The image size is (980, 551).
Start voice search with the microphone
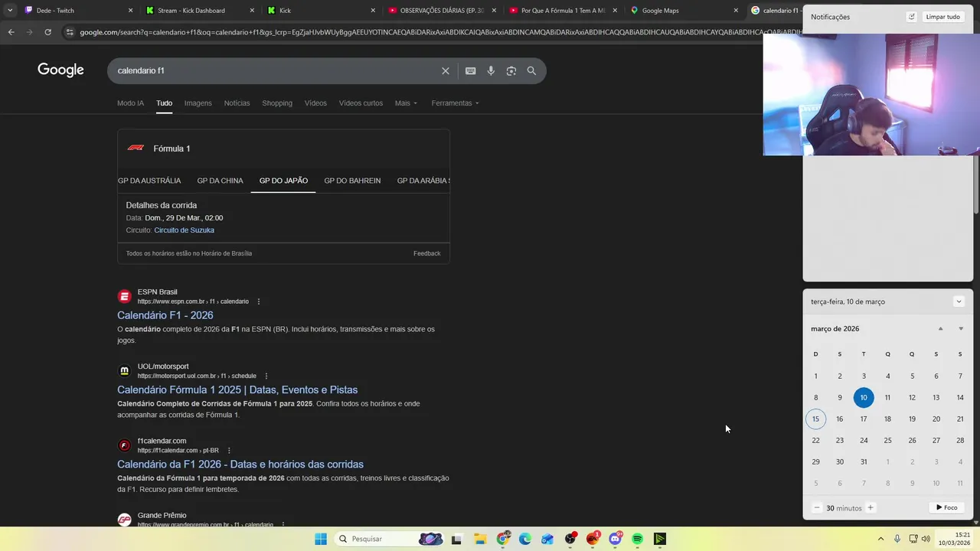tap(491, 70)
